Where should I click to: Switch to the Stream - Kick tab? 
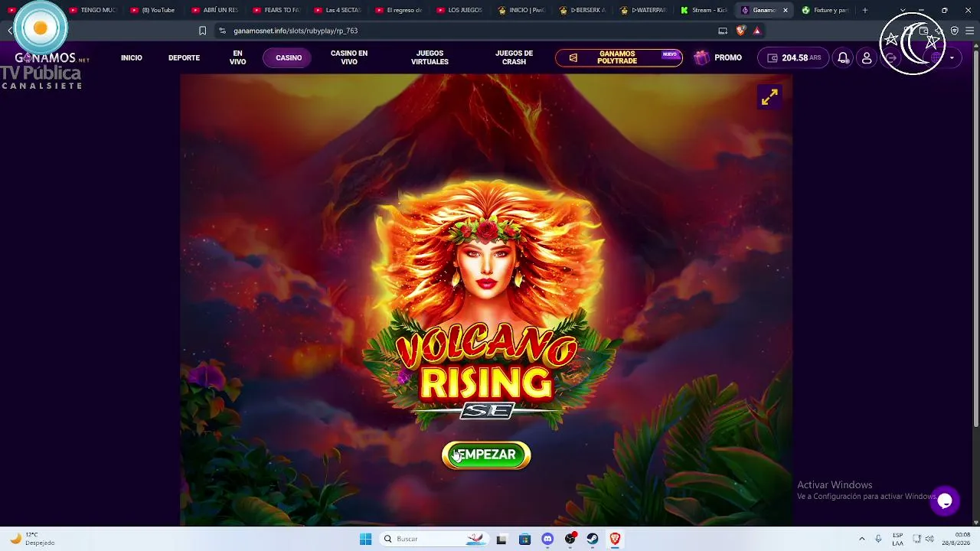tap(705, 10)
